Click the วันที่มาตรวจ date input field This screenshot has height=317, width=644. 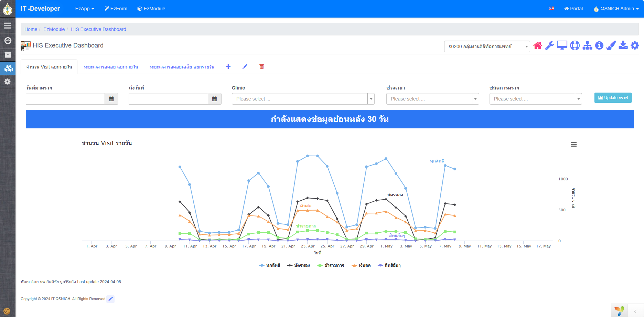tap(65, 99)
